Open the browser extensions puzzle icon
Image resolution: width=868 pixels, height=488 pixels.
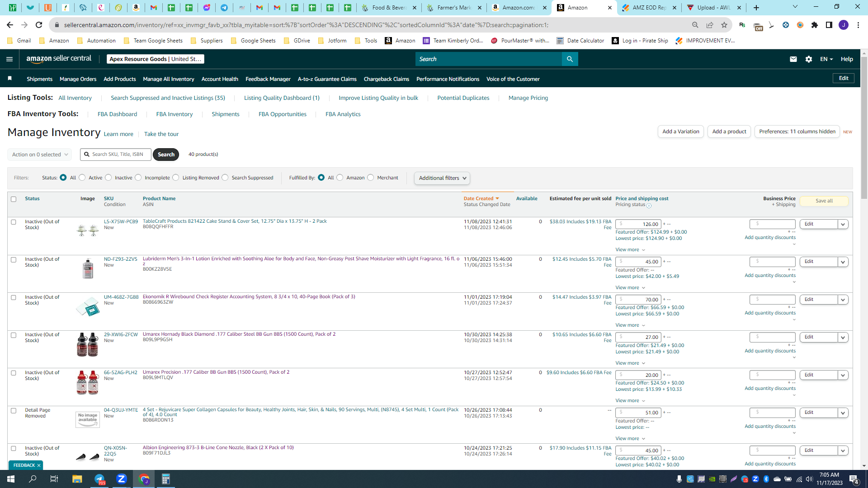coord(815,25)
